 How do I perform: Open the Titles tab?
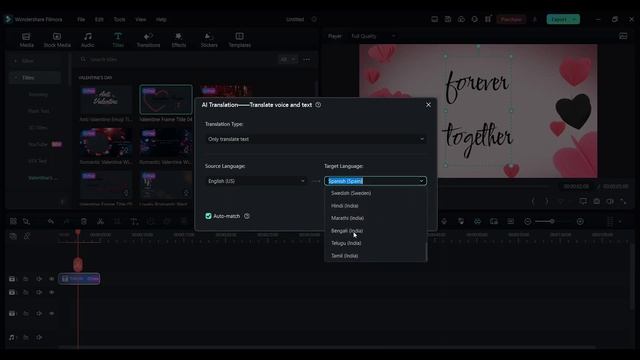pyautogui.click(x=118, y=40)
